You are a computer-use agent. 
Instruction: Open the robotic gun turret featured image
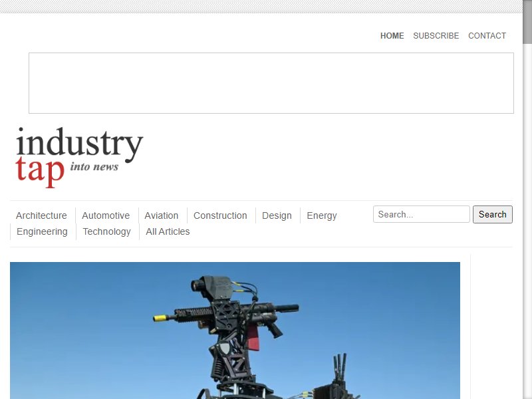(235, 331)
